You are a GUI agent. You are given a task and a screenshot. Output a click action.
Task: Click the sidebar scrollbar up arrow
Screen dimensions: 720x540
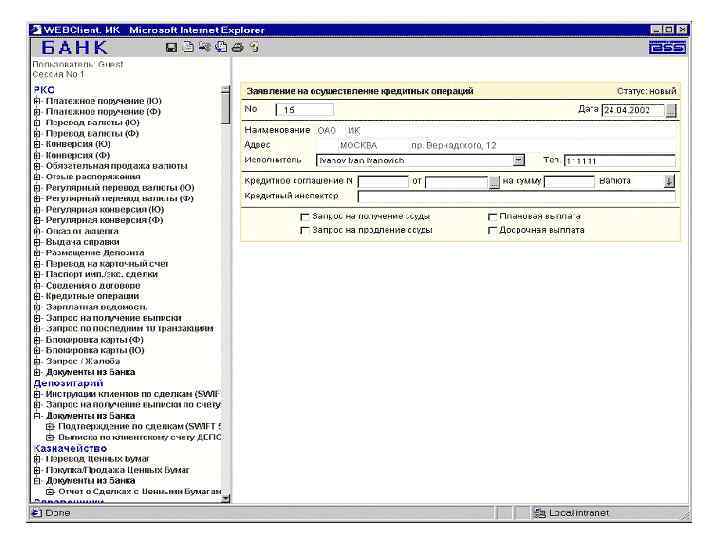click(x=225, y=89)
